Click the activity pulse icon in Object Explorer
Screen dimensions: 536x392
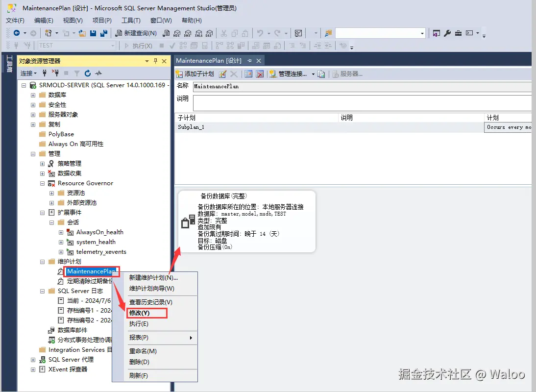click(x=98, y=73)
